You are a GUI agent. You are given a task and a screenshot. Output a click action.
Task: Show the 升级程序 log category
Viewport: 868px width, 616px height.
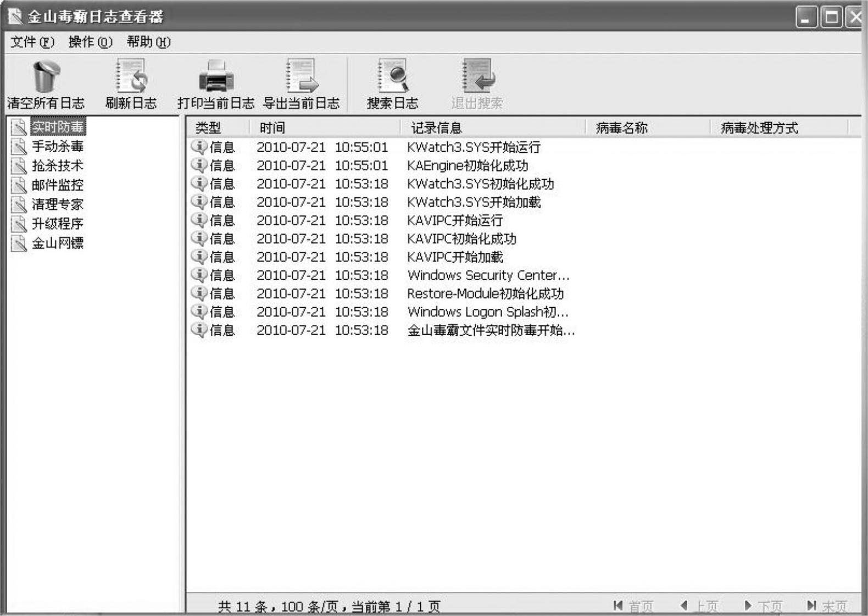58,224
